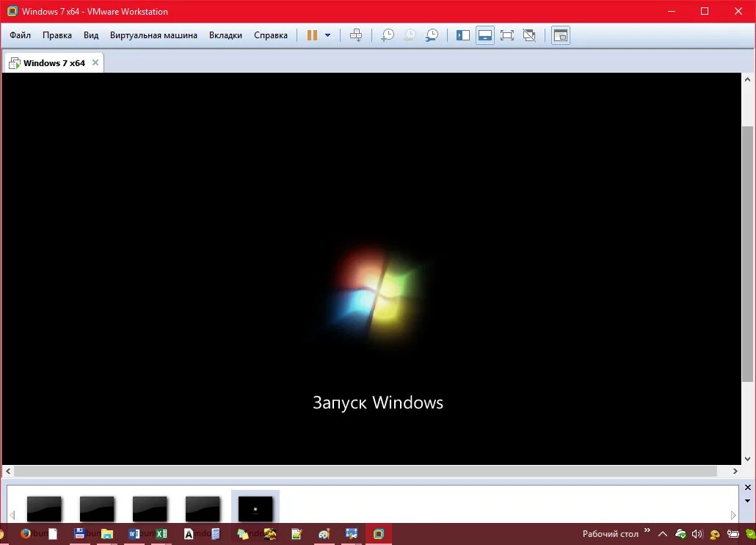
Task: Open the calculator icon in the taskbar
Action: (216, 534)
